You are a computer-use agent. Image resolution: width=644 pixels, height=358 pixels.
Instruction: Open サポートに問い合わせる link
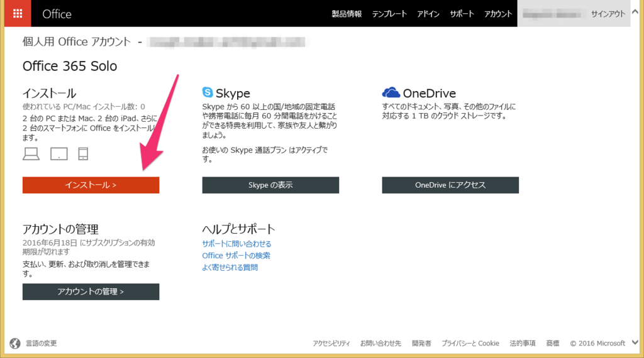[236, 244]
